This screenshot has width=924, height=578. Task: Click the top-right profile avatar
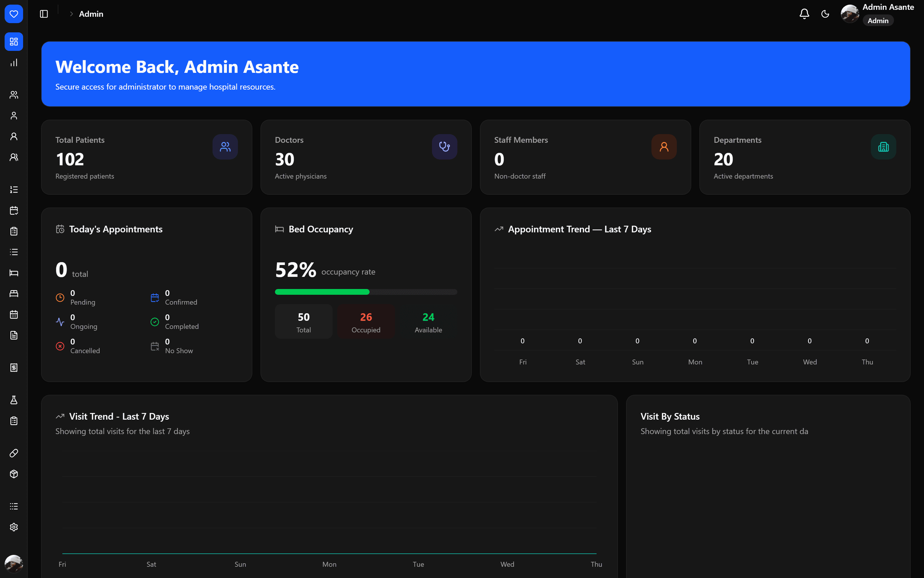850,14
